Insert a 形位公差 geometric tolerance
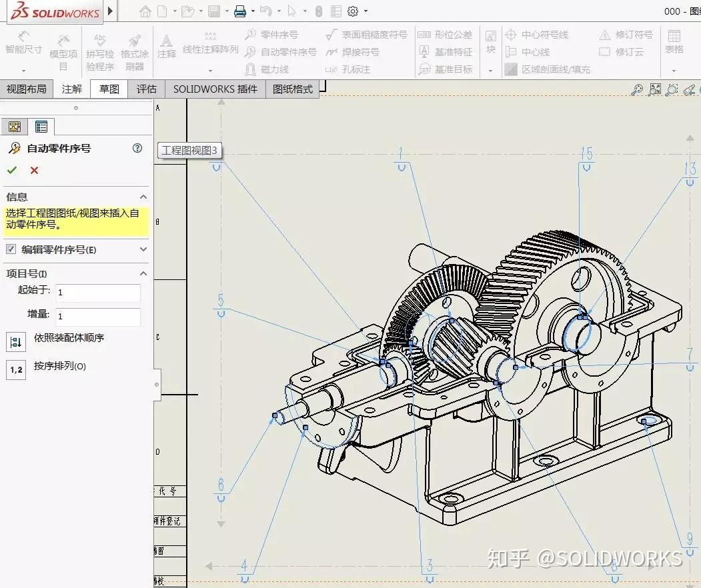701x588 pixels. (445, 35)
